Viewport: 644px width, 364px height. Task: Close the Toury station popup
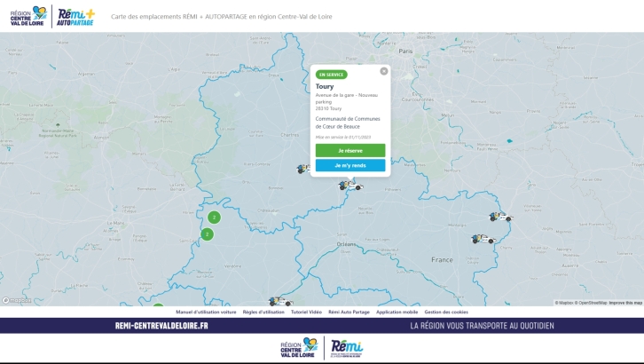[384, 71]
